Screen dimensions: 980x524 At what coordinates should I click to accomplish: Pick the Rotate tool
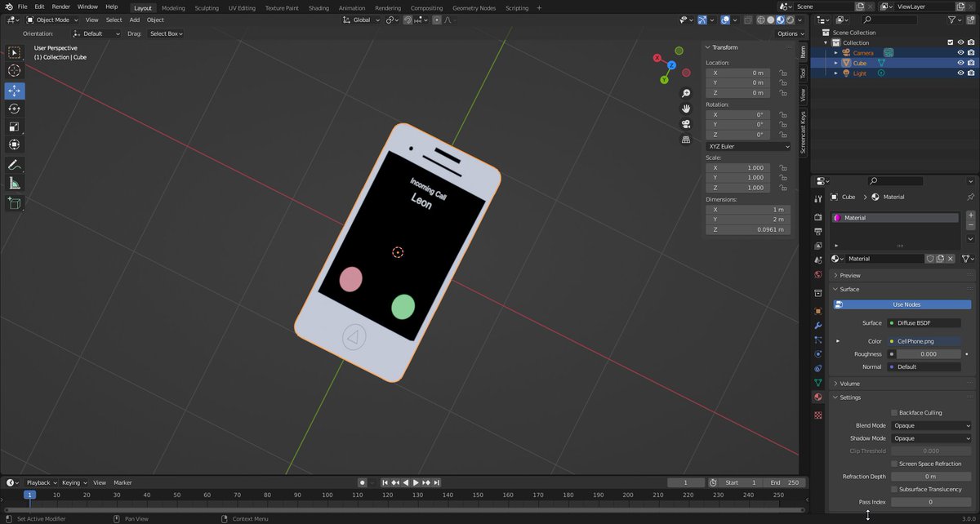tap(15, 109)
